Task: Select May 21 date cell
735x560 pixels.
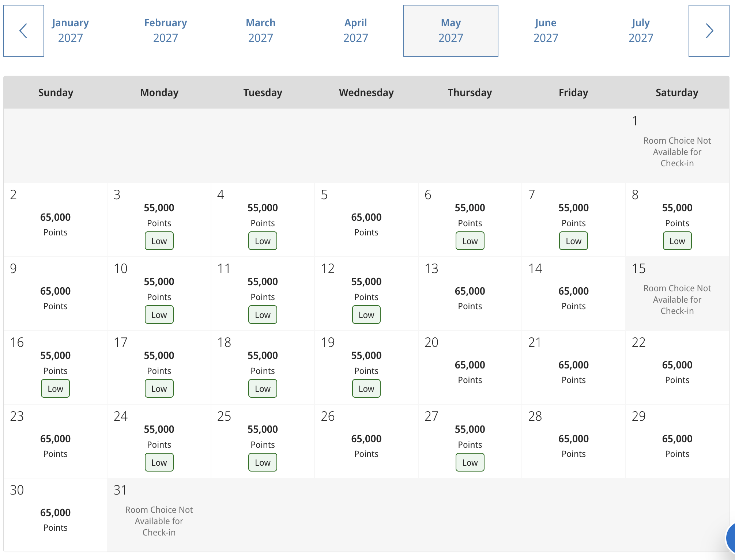Action: pos(573,367)
